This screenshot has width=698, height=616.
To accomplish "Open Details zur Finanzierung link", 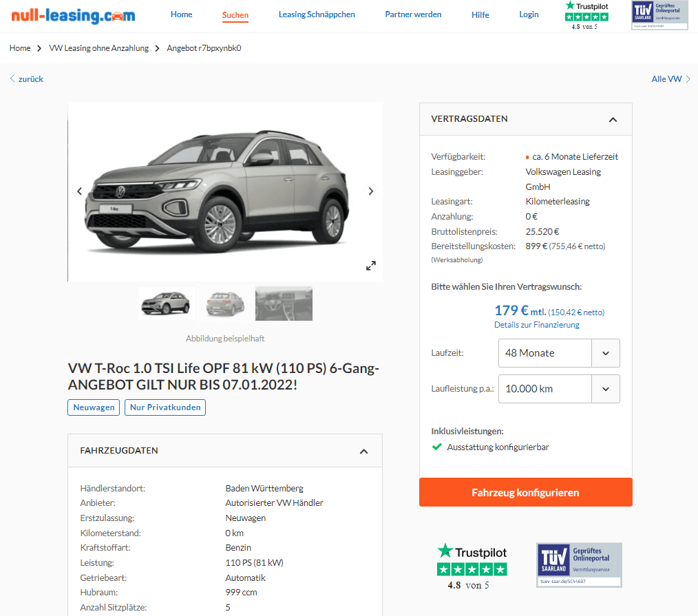I will (536, 325).
